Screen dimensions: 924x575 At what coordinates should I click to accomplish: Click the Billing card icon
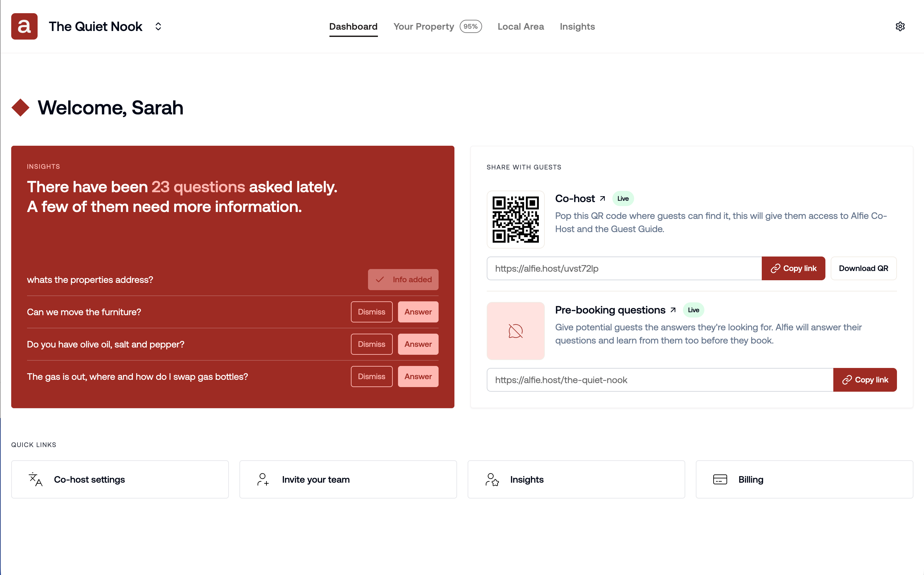pos(720,479)
